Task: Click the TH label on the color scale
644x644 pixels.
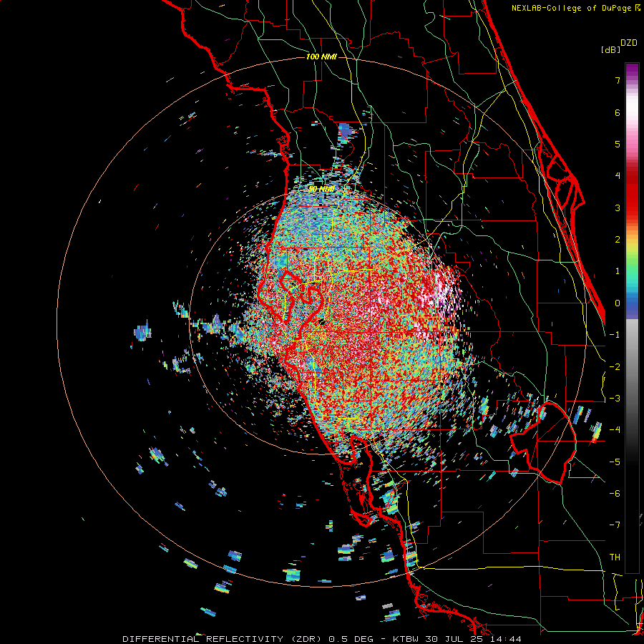Action: (615, 557)
